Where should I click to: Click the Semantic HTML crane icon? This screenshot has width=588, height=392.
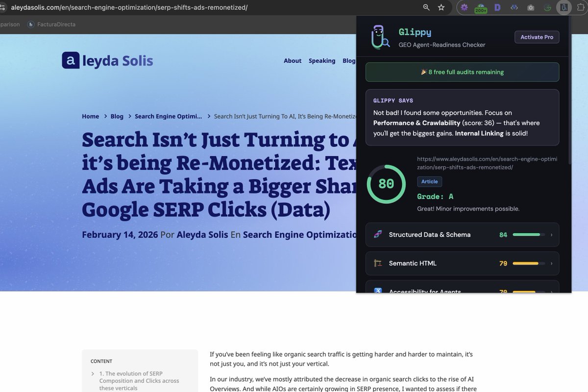[x=377, y=263]
